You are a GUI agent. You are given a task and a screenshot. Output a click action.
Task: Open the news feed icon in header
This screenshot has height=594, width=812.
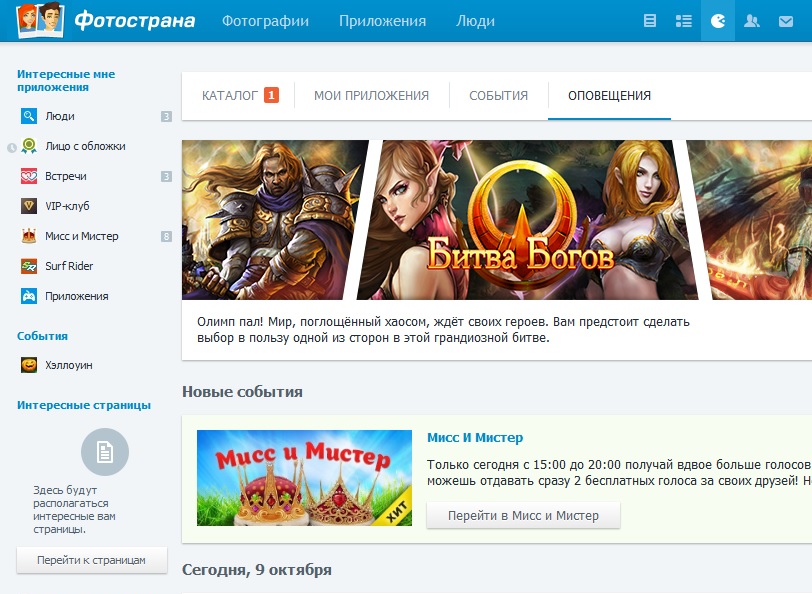(649, 21)
